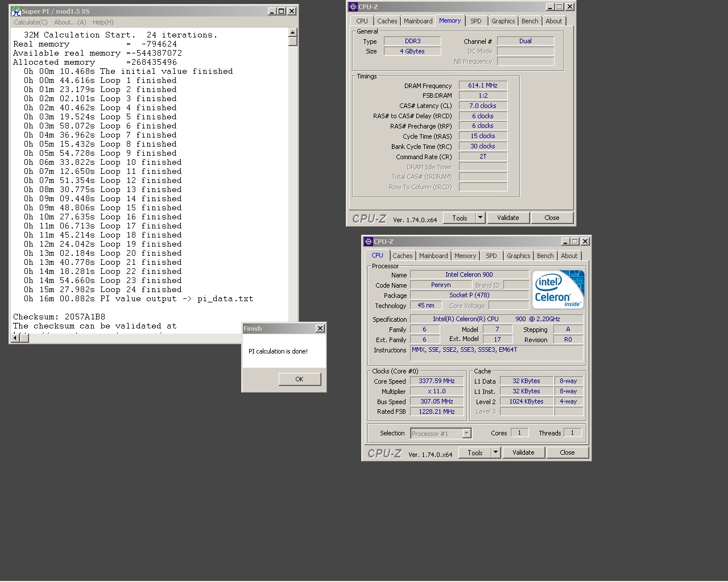The width and height of the screenshot is (728, 582).
Task: Click Tools button in Memory window
Action: pyautogui.click(x=460, y=218)
